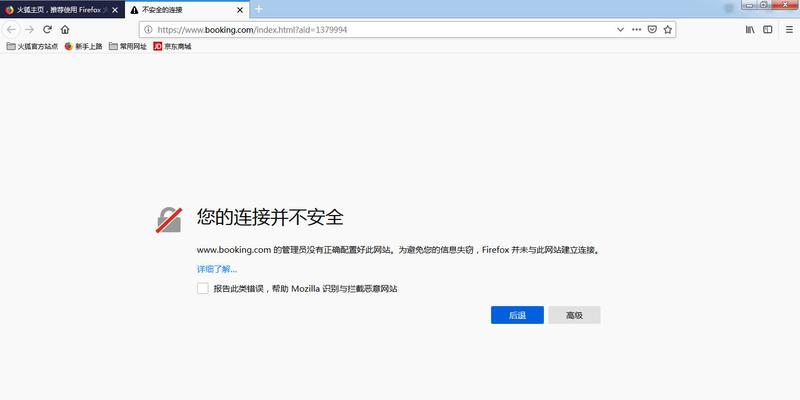The image size is (800, 400).
Task: Click the forward navigation arrow
Action: pos(29,30)
